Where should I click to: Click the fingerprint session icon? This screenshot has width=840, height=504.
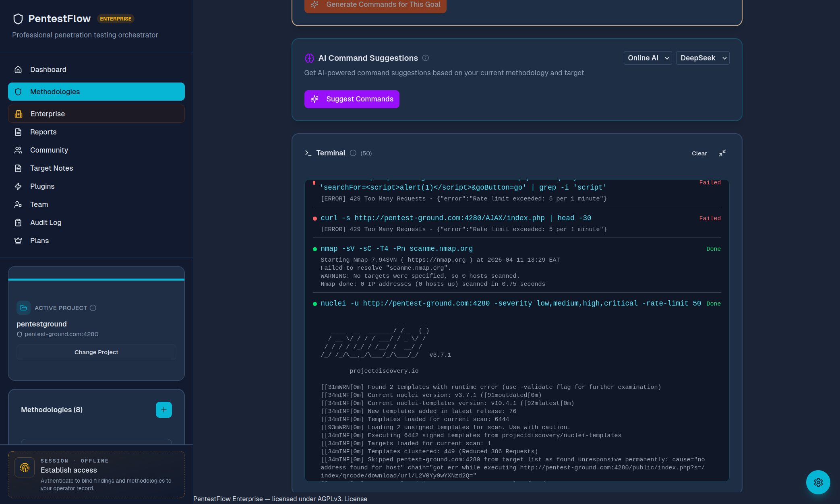pos(25,467)
